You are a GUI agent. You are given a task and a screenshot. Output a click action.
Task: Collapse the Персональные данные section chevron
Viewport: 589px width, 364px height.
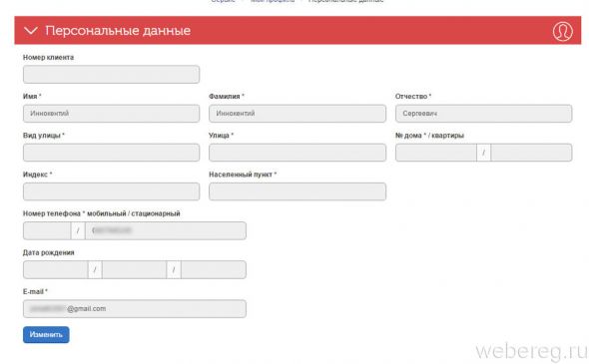click(31, 30)
